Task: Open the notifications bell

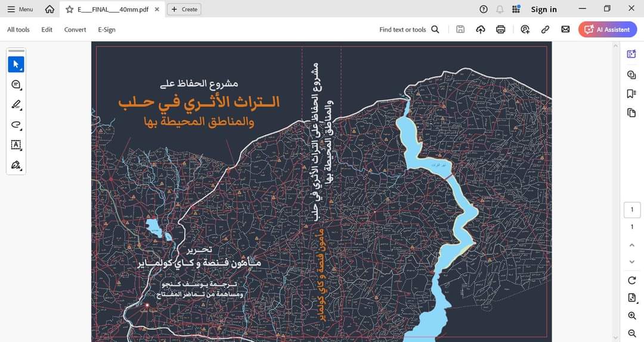Action: 500,9
